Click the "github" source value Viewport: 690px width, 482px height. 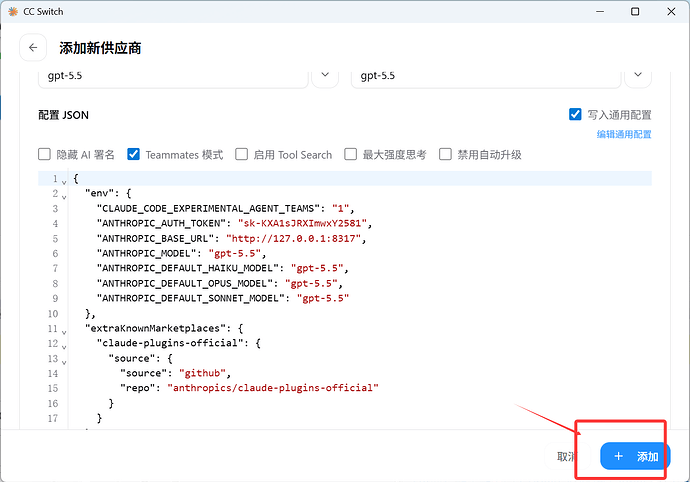pyautogui.click(x=202, y=373)
